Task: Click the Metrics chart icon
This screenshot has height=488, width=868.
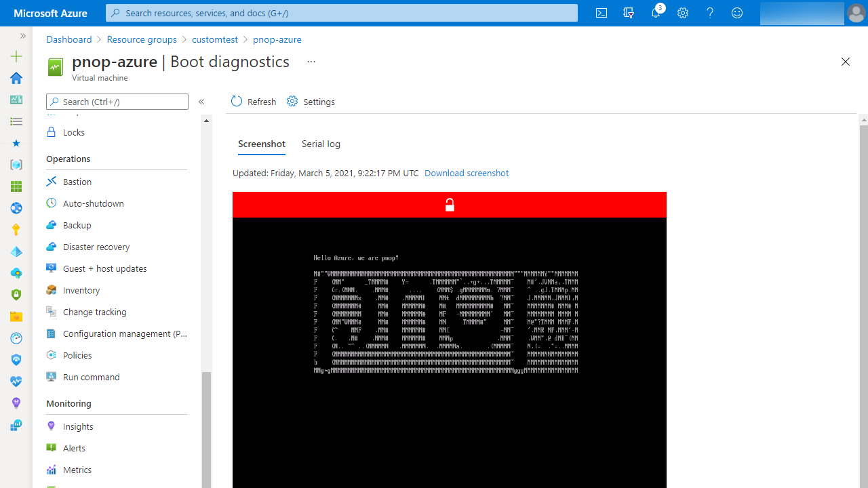Action: point(52,470)
